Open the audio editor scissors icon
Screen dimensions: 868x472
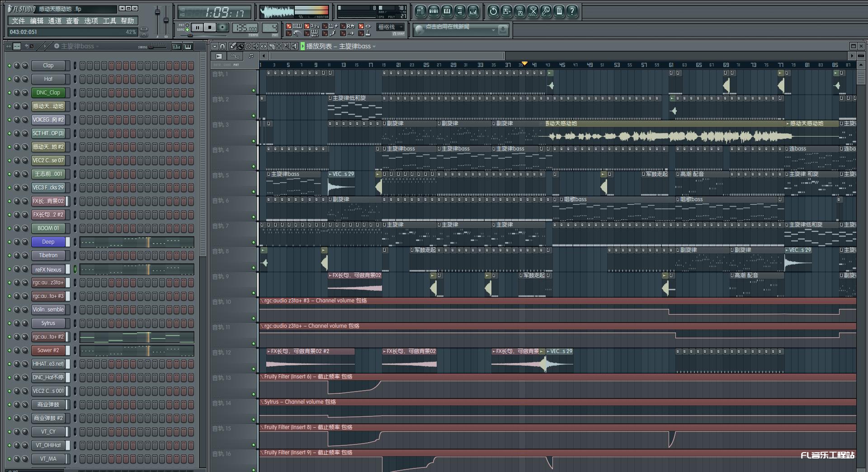(x=533, y=11)
